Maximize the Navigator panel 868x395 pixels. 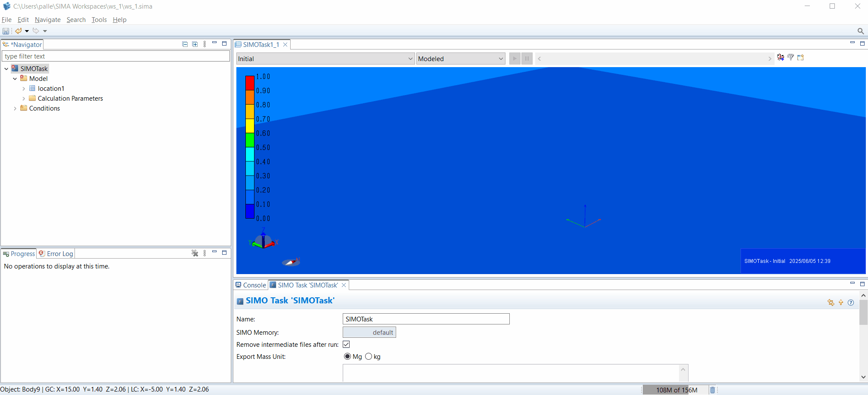coord(224,43)
